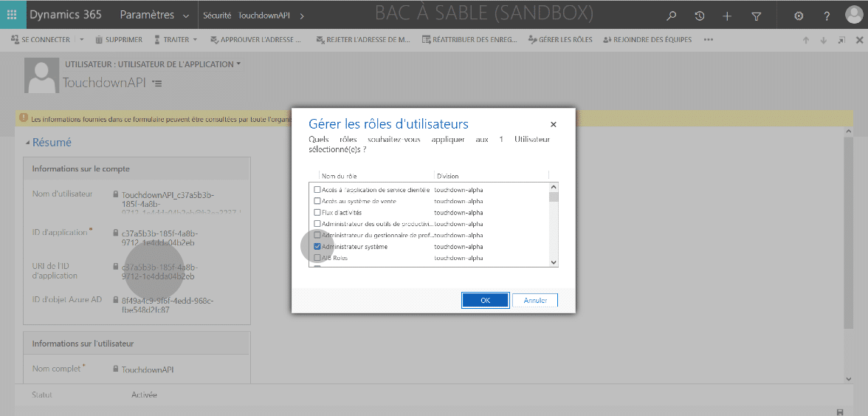Open the Paramètres navigation dropdown
868x416 pixels.
154,15
